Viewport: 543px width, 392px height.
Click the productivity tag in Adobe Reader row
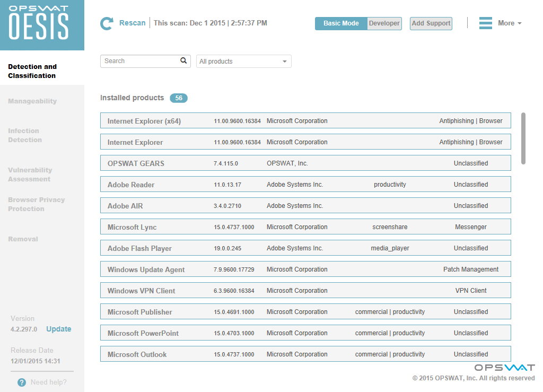(x=390, y=184)
